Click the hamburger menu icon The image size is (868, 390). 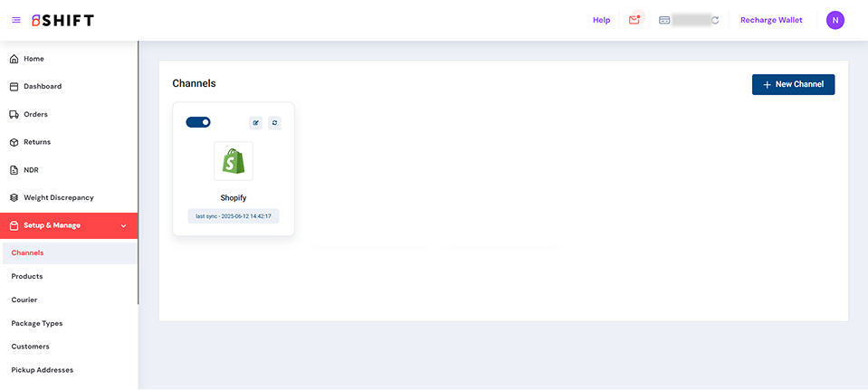tap(16, 20)
